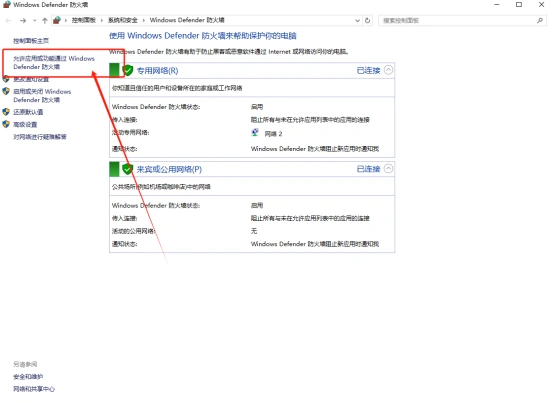This screenshot has height=403, width=553.
Task: Click the 网络 2 active network text
Action: [273, 134]
